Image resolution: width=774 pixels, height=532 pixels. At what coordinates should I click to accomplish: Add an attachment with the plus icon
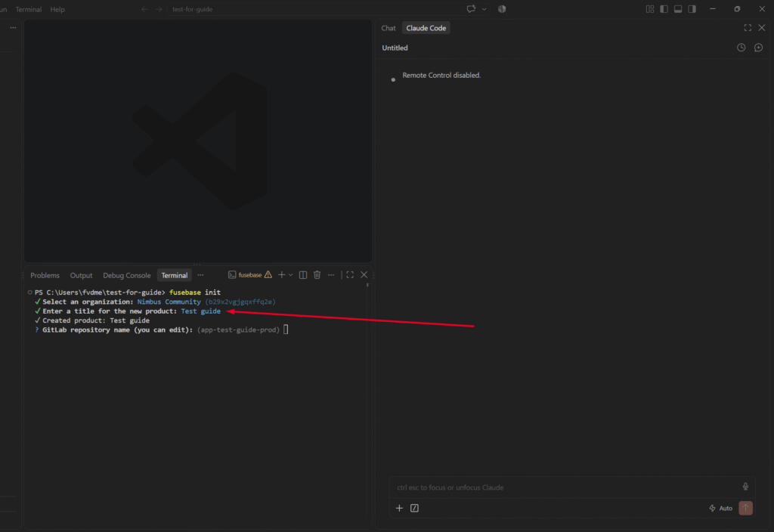tap(399, 508)
